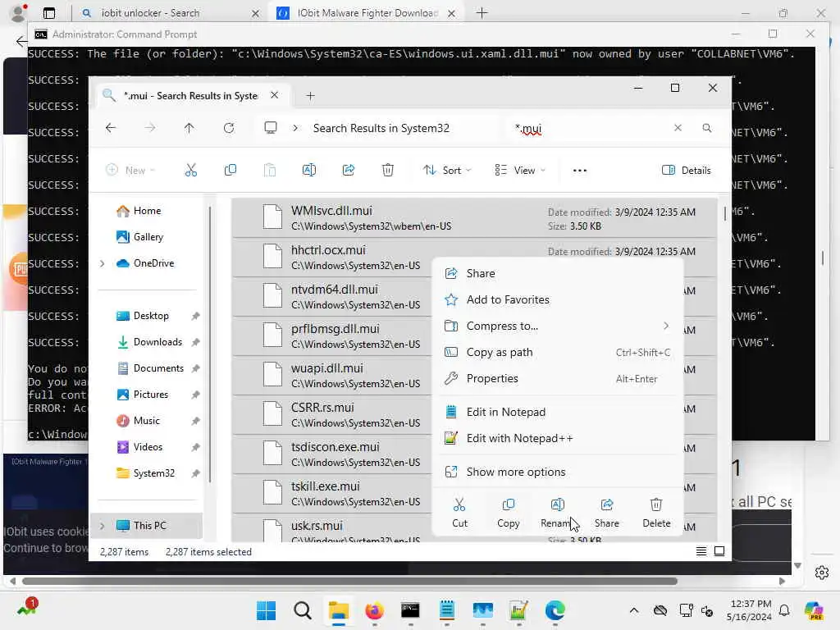
Task: Refresh the search results
Action: coord(229,128)
